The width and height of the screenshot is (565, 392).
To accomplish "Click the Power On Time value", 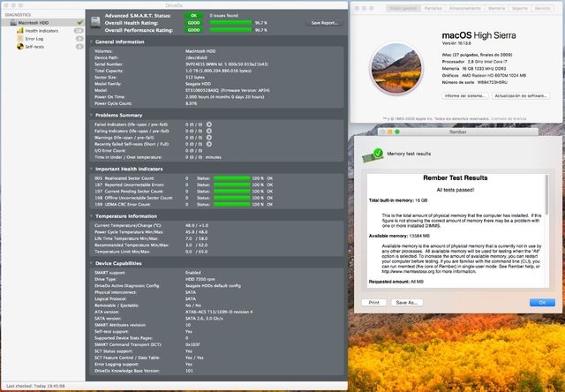I will pyautogui.click(x=225, y=97).
